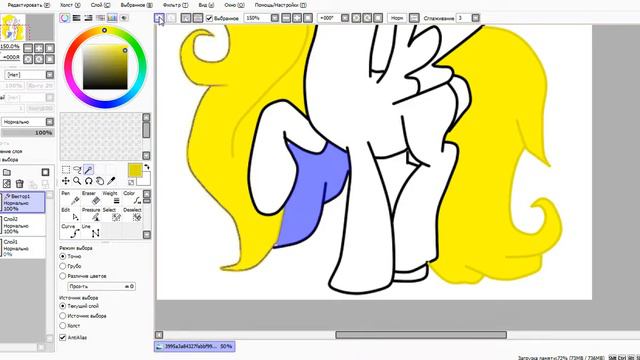Viewport: 640px width, 360px height.
Task: Select the 'Слой1' layer
Action: (x=22, y=248)
